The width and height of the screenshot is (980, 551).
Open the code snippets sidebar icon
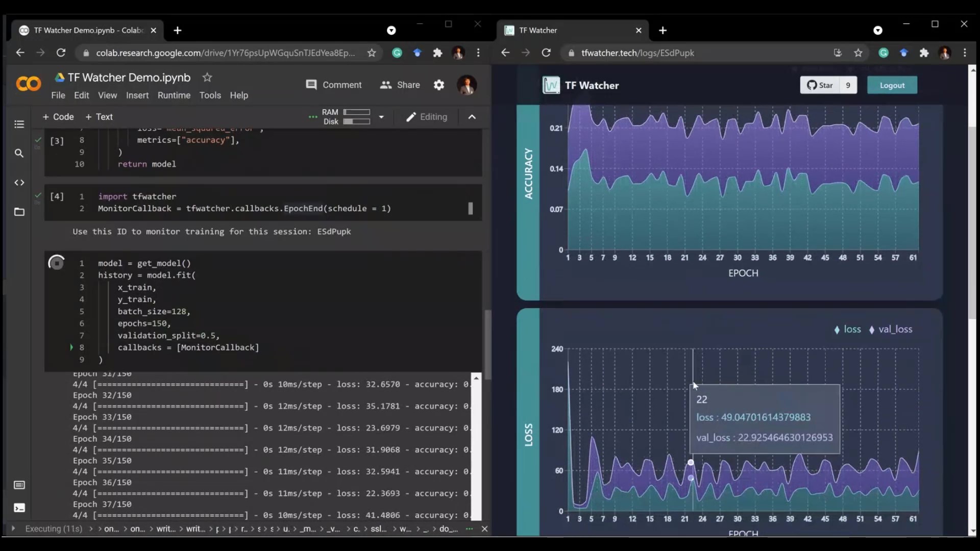(19, 183)
